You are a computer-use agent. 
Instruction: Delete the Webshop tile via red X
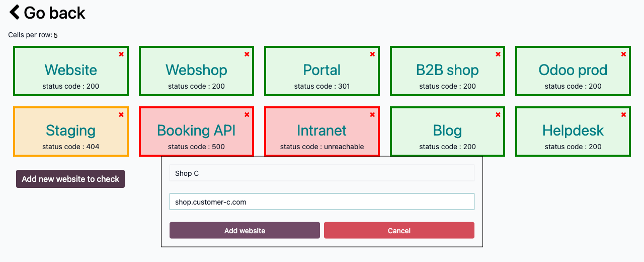point(247,54)
